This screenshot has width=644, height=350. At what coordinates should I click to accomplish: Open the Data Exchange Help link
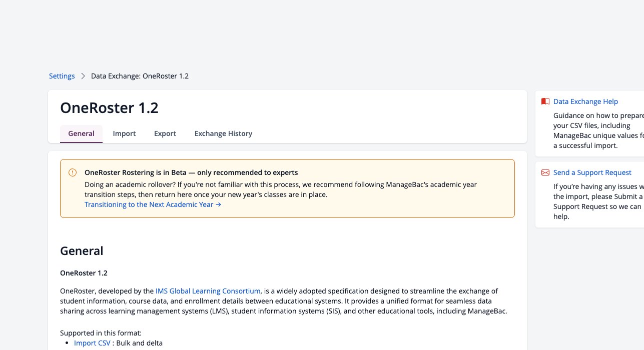coord(585,101)
